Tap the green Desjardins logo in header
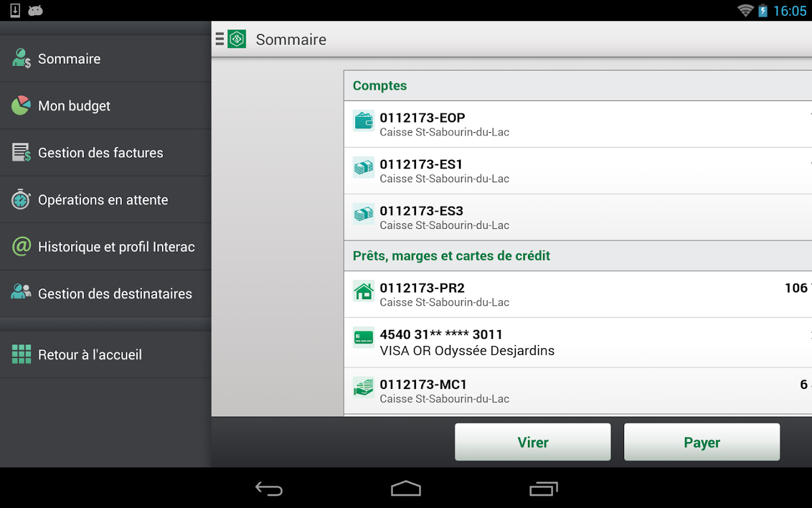 237,39
